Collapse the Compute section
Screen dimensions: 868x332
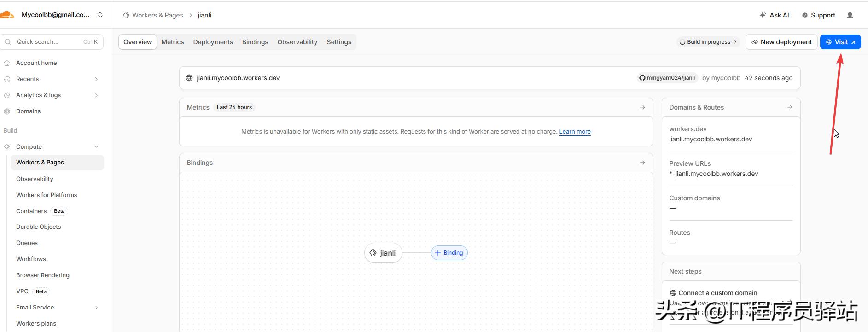click(x=96, y=147)
